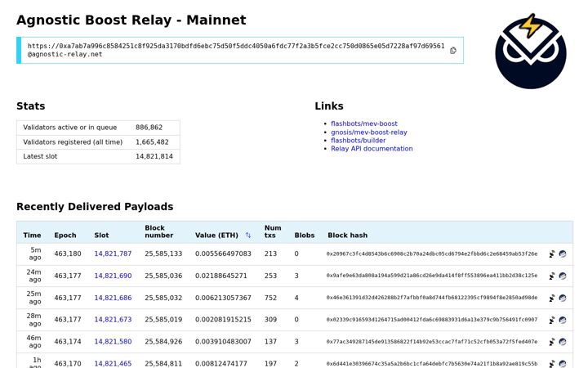This screenshot has width=588, height=368.
Task: Select the 886,862 validators active value
Action: (x=149, y=128)
